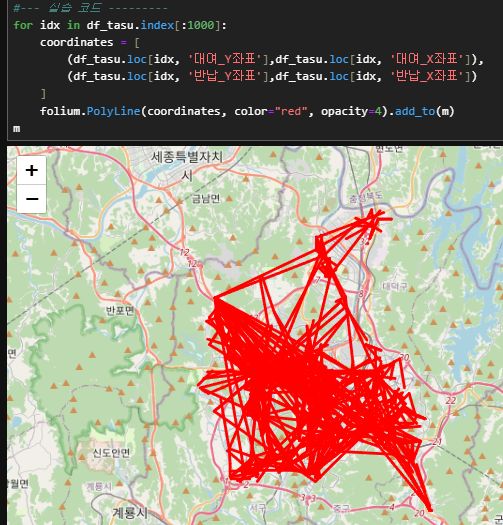
Task: Click the 대덕구 map label
Action: (395, 286)
